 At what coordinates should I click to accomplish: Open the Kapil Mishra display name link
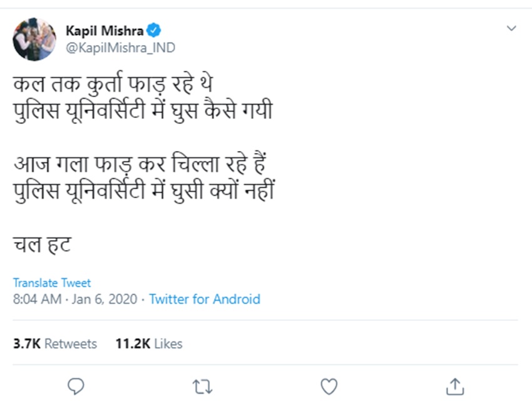coord(105,31)
